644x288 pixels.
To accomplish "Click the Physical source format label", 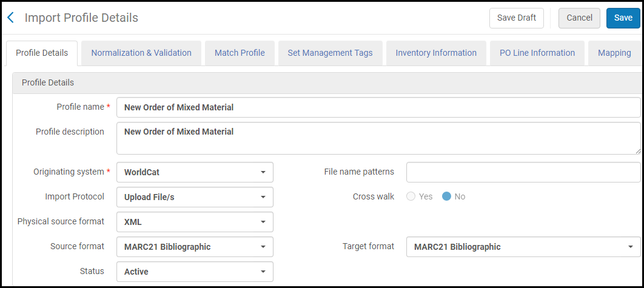I will click(61, 221).
